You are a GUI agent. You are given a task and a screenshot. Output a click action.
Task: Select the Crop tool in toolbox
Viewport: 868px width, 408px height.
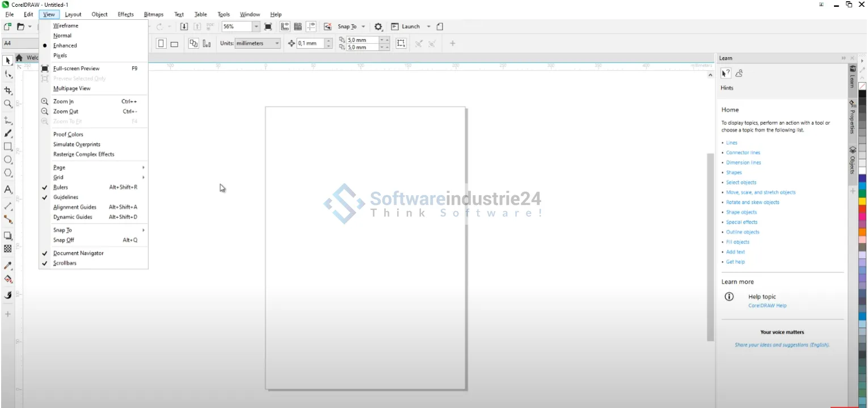8,90
